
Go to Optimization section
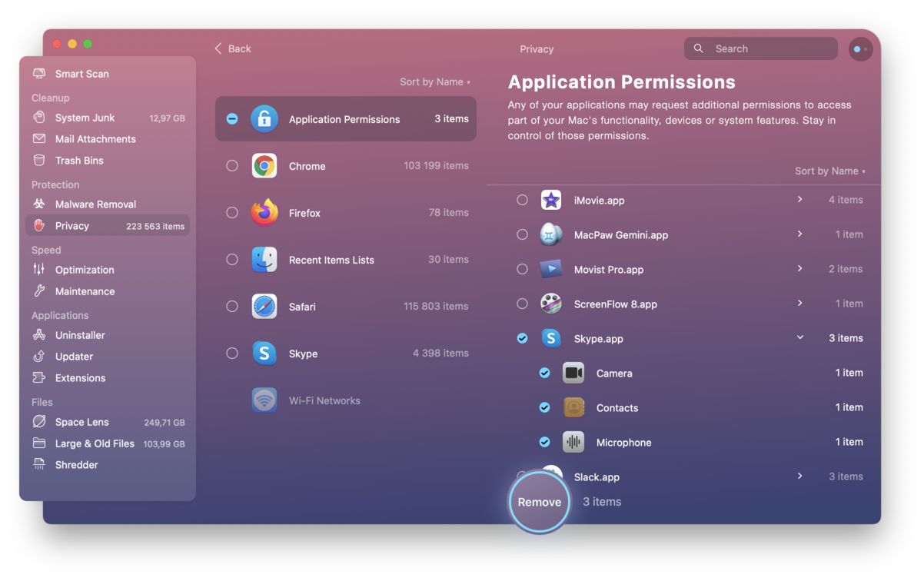tap(108, 270)
